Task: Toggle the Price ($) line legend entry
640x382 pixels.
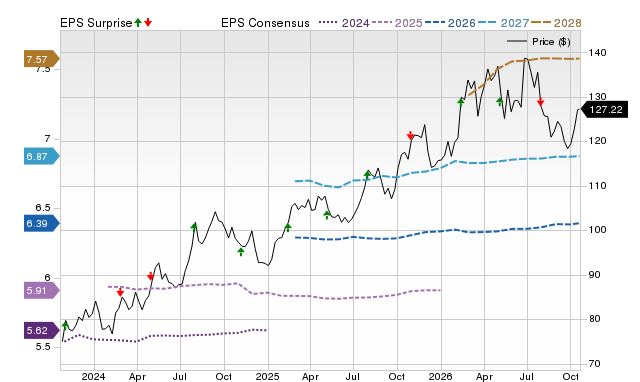Action: pos(539,42)
